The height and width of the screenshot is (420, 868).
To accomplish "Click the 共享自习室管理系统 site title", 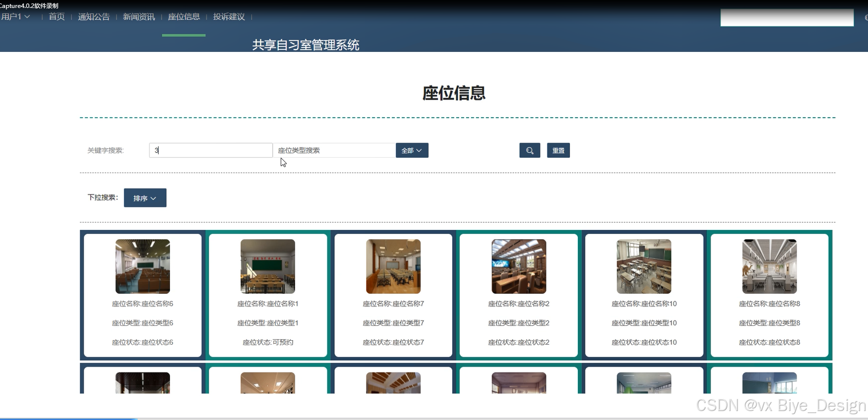I will 306,45.
